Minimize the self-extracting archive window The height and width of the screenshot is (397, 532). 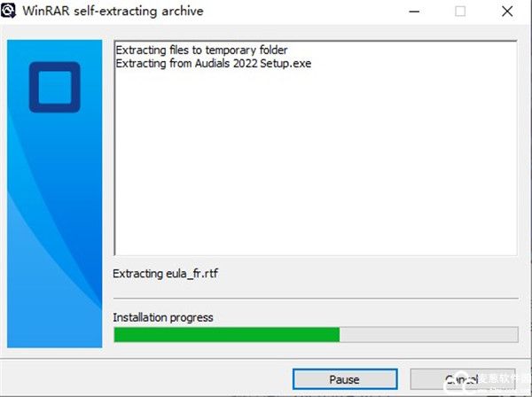pos(414,12)
